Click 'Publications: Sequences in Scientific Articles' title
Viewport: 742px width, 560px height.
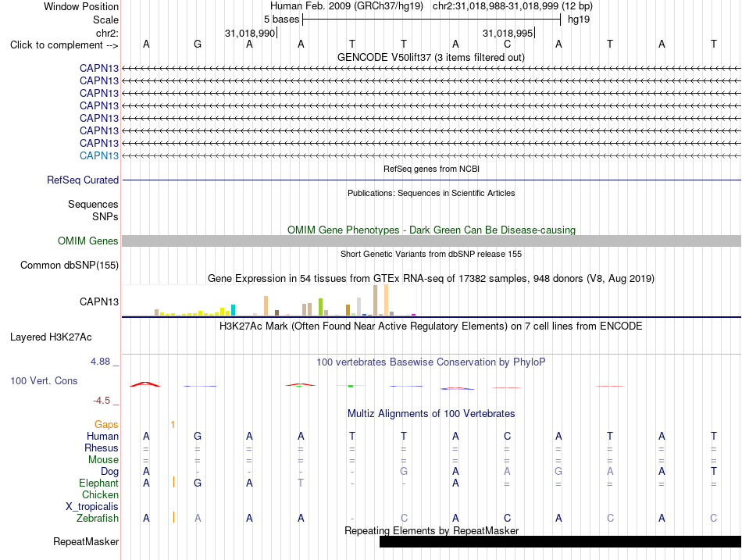431,193
